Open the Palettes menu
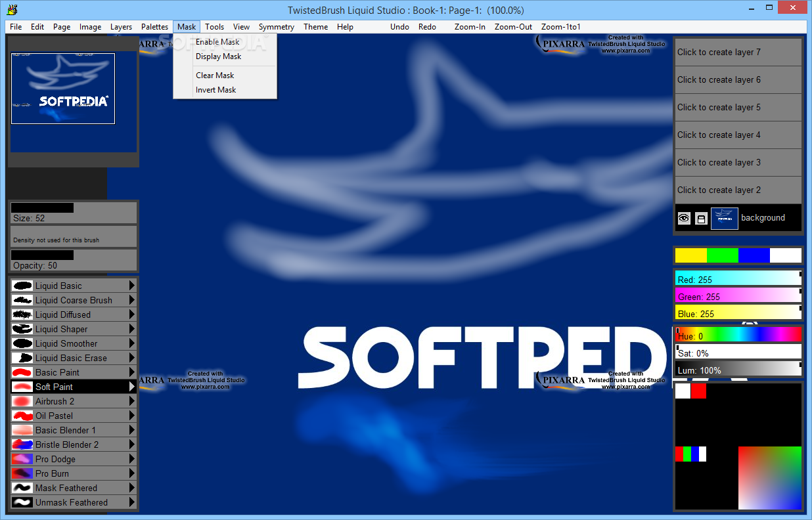Viewport: 812px width, 520px height. pyautogui.click(x=154, y=27)
